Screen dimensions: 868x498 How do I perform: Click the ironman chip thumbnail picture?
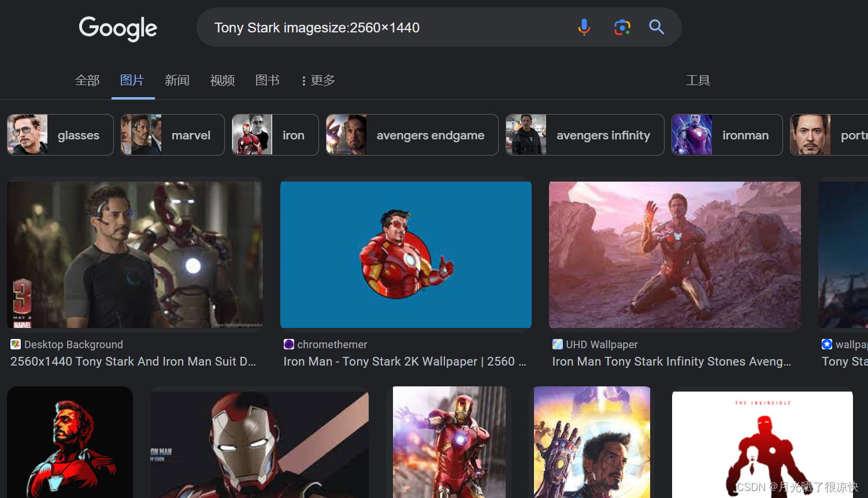coord(692,135)
